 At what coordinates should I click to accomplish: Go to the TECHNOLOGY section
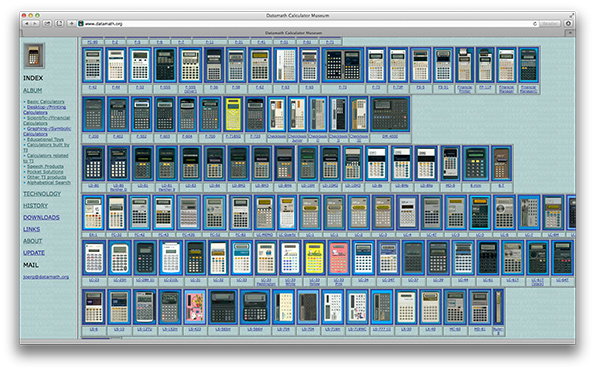(42, 193)
